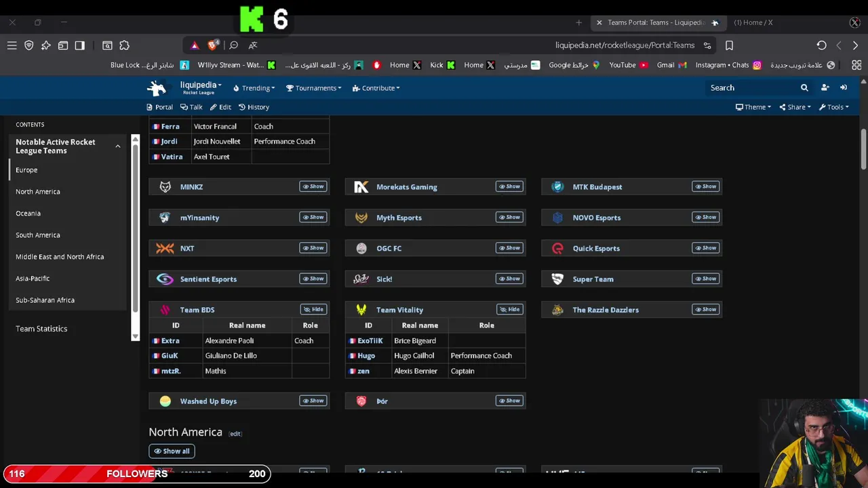Collapse Notable Active Rocket League Teams section

[117, 146]
